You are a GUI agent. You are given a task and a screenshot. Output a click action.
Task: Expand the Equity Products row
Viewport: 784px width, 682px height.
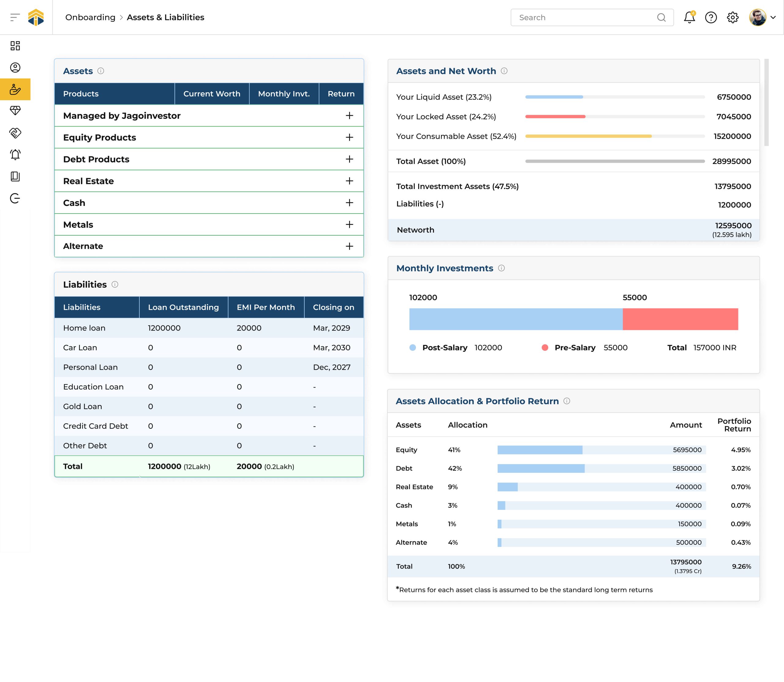[x=349, y=137]
